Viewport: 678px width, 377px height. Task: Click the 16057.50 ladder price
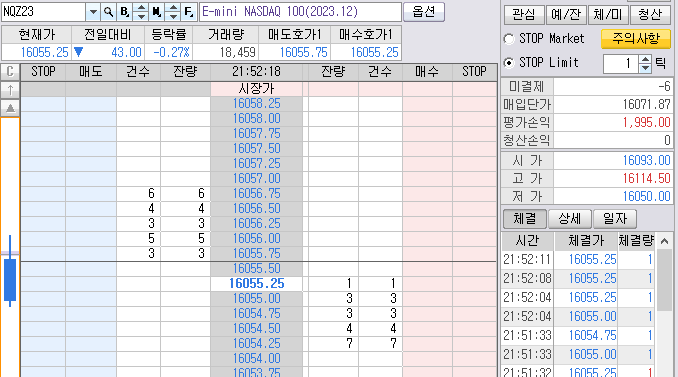(256, 149)
